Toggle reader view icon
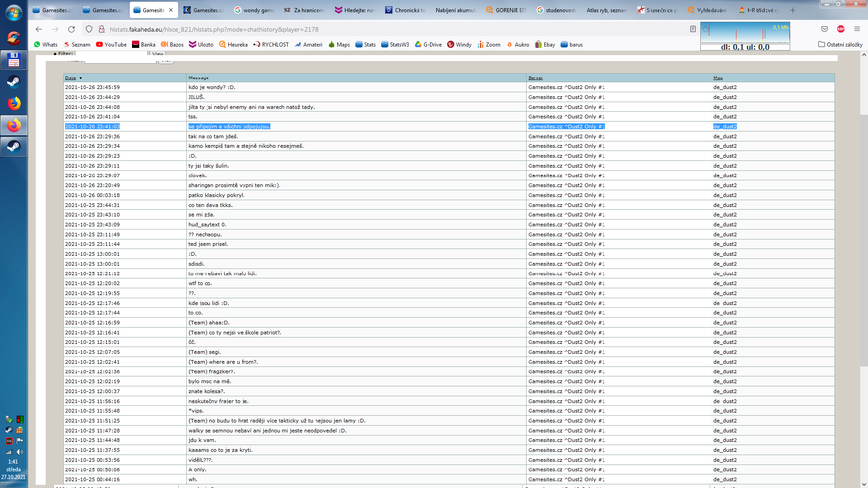 coord(693,29)
